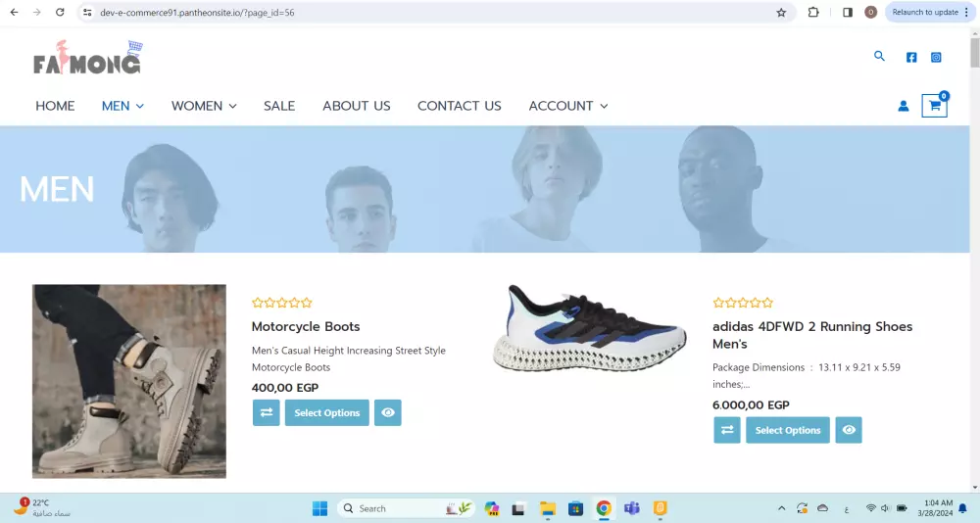Viewport: 980px width, 523px height.
Task: Open Chrome profile avatar
Action: [870, 12]
